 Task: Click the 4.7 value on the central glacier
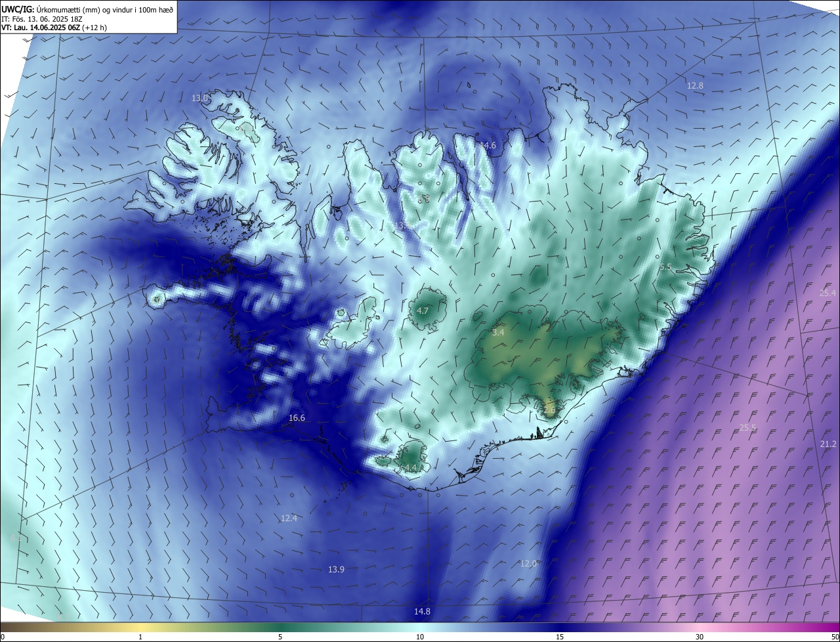click(423, 310)
